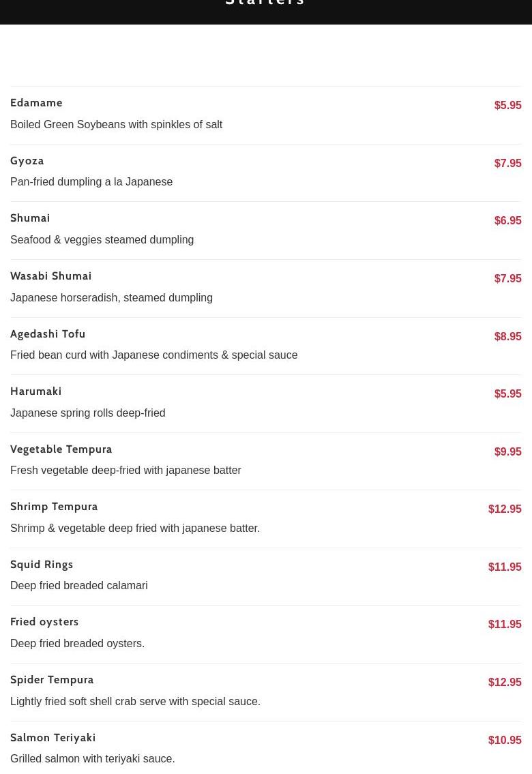The image size is (532, 774).
Task: Select the Fried oysters item
Action: point(44,622)
